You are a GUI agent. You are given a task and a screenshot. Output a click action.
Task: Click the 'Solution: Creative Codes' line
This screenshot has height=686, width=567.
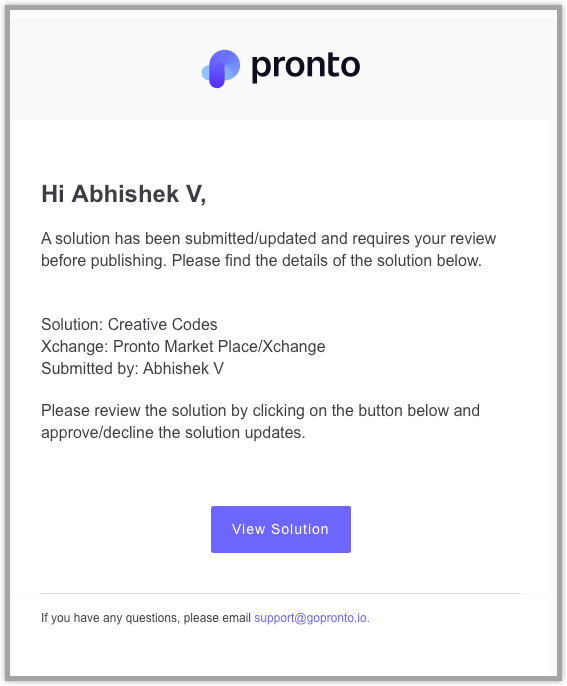coord(129,324)
